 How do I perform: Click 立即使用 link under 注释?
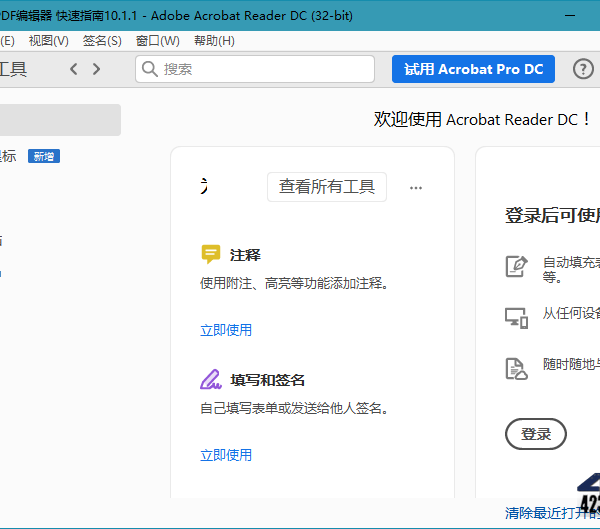226,330
